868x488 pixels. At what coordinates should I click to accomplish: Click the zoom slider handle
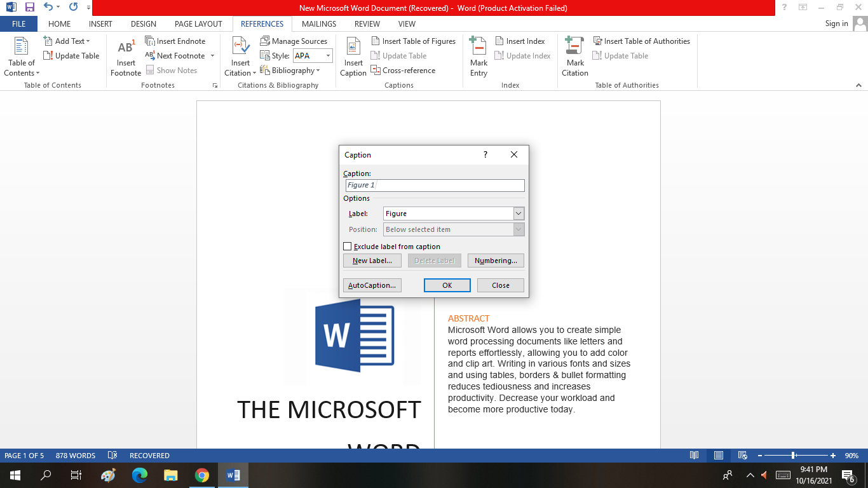click(794, 456)
